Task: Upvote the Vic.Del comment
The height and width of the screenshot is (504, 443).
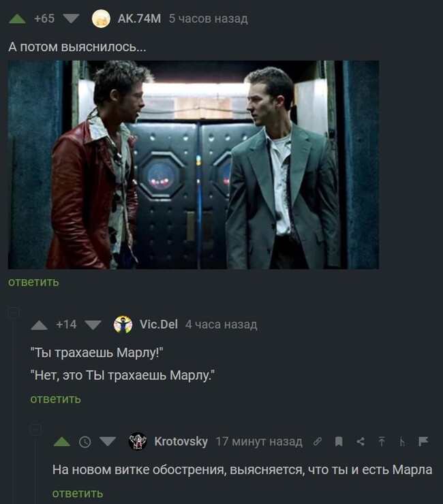Action: point(40,325)
